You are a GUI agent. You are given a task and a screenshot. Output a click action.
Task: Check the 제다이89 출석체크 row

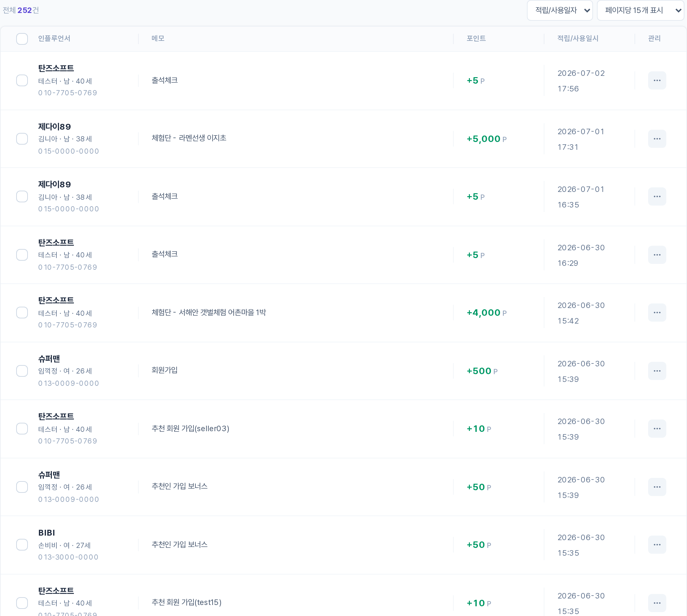[x=22, y=197]
